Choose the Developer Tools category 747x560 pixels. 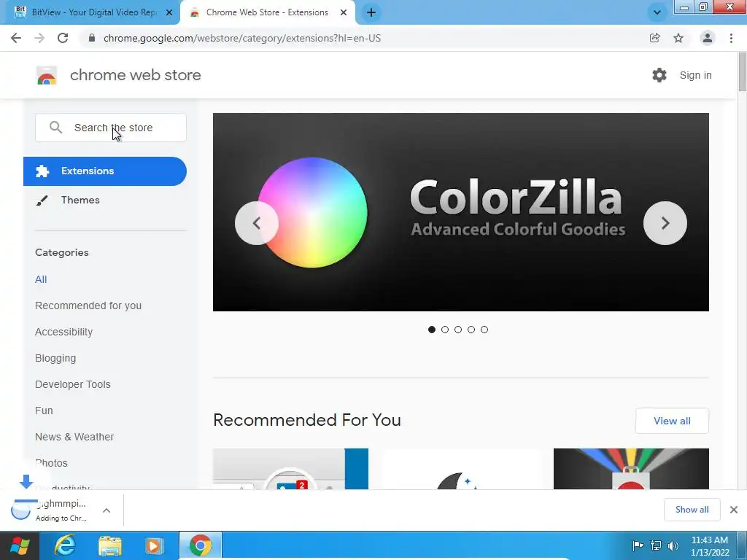(x=73, y=384)
